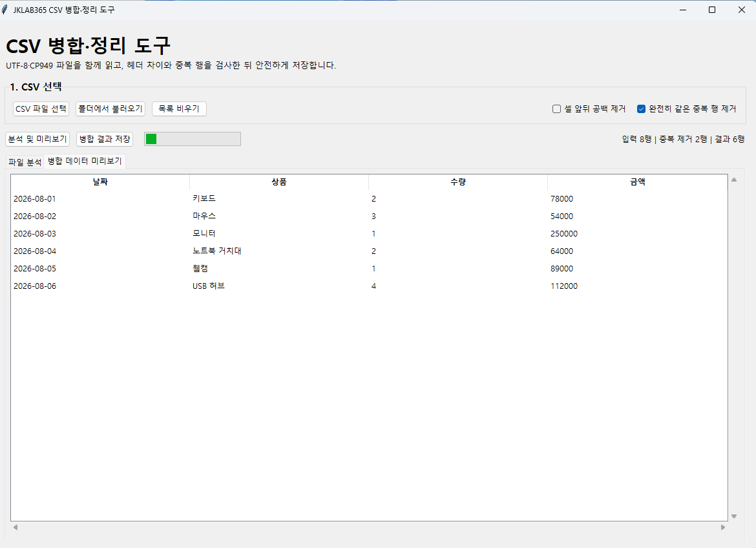Uncheck the 완전히 같은 중복 행 제거 option
Screen dimensions: 756x548
click(x=641, y=109)
